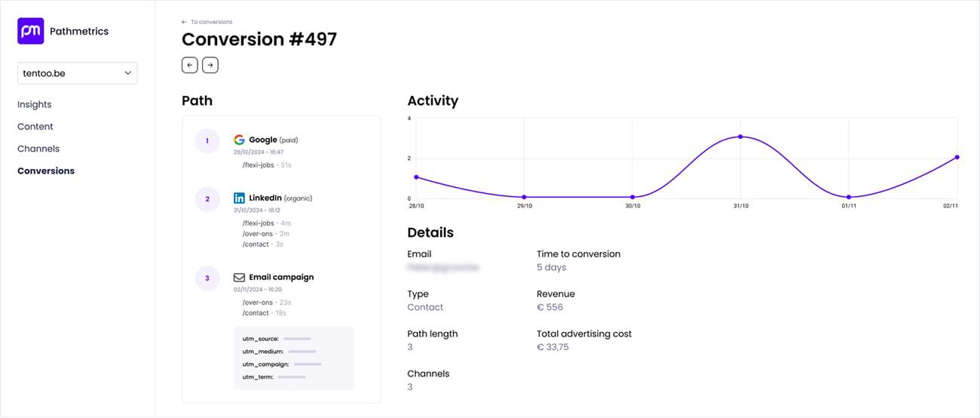Select path step number 1 circle
980x418 pixels.
[207, 141]
